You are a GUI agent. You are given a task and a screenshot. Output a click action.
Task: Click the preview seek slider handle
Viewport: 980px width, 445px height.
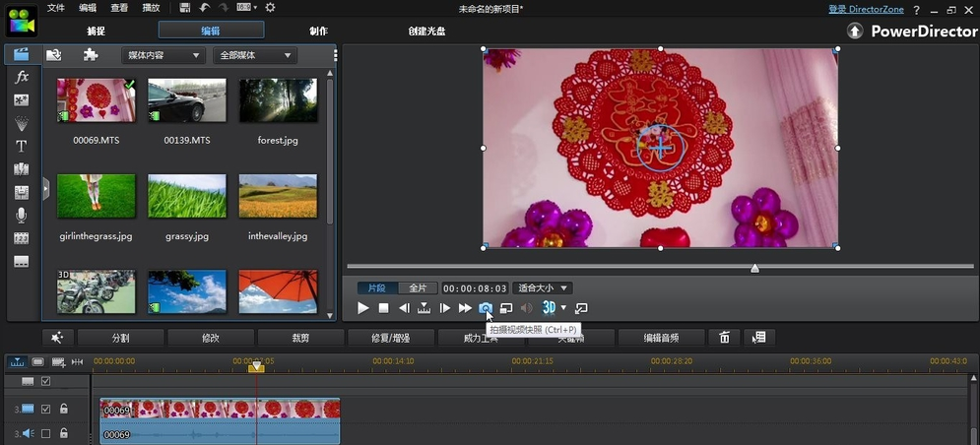pos(754,268)
